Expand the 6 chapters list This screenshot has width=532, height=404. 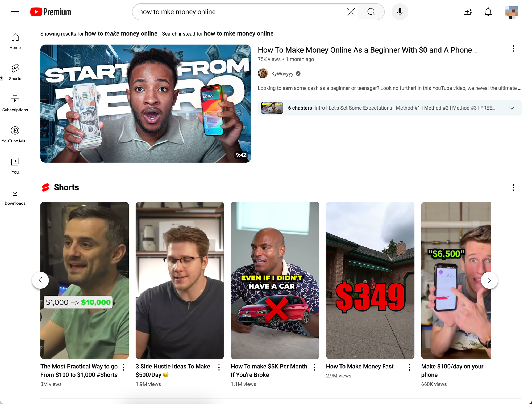click(x=512, y=108)
